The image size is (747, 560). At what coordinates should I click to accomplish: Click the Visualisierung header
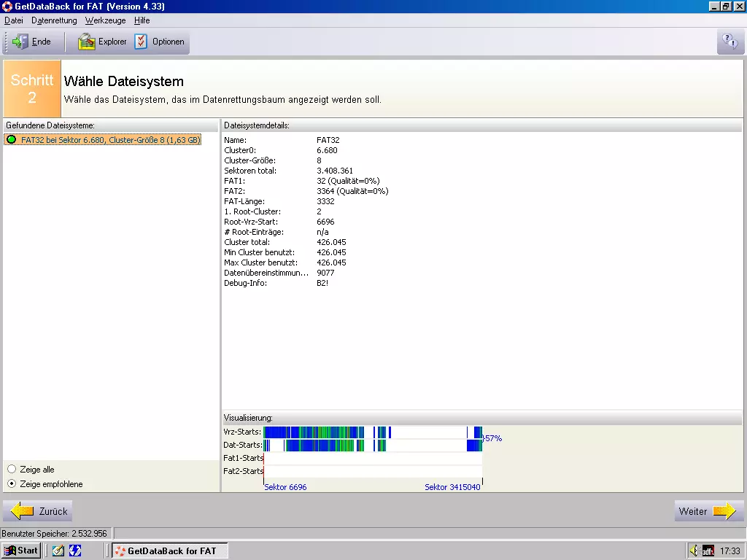pos(248,418)
